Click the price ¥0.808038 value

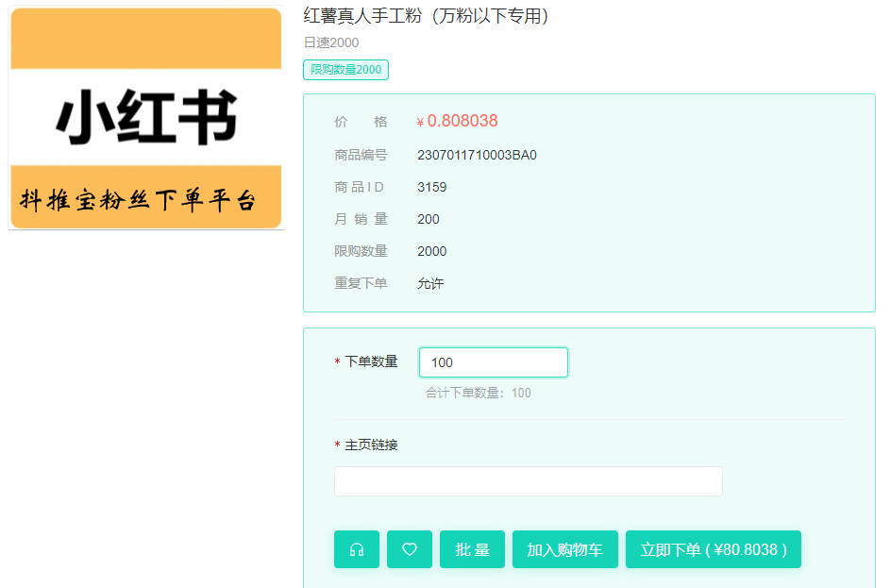457,121
